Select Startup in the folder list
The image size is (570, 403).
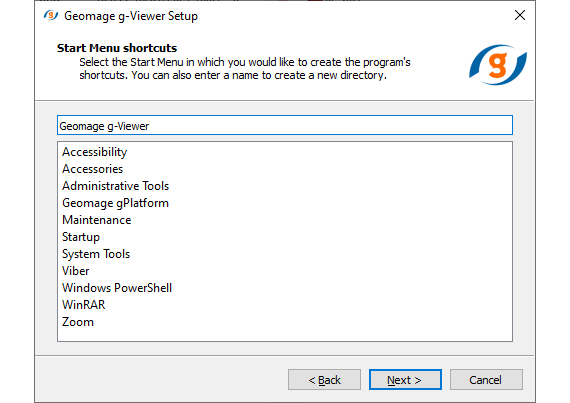click(81, 237)
